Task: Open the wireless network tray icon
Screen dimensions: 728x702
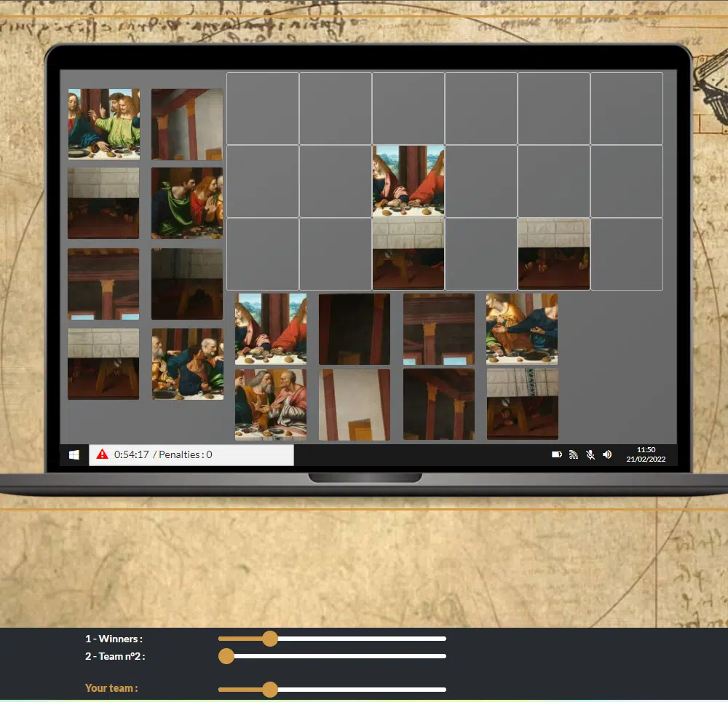Action: pyautogui.click(x=574, y=454)
